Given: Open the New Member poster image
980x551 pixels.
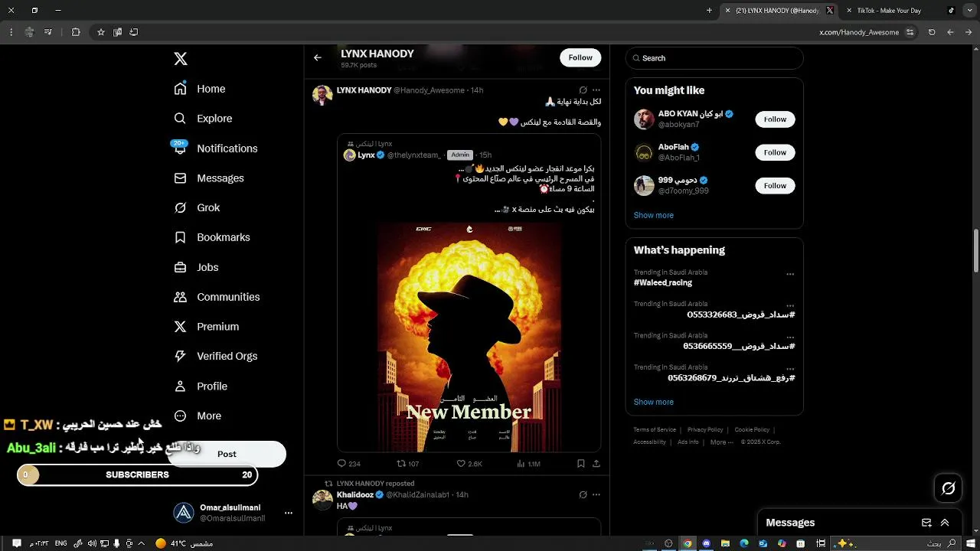Looking at the screenshot, I should click(x=469, y=337).
